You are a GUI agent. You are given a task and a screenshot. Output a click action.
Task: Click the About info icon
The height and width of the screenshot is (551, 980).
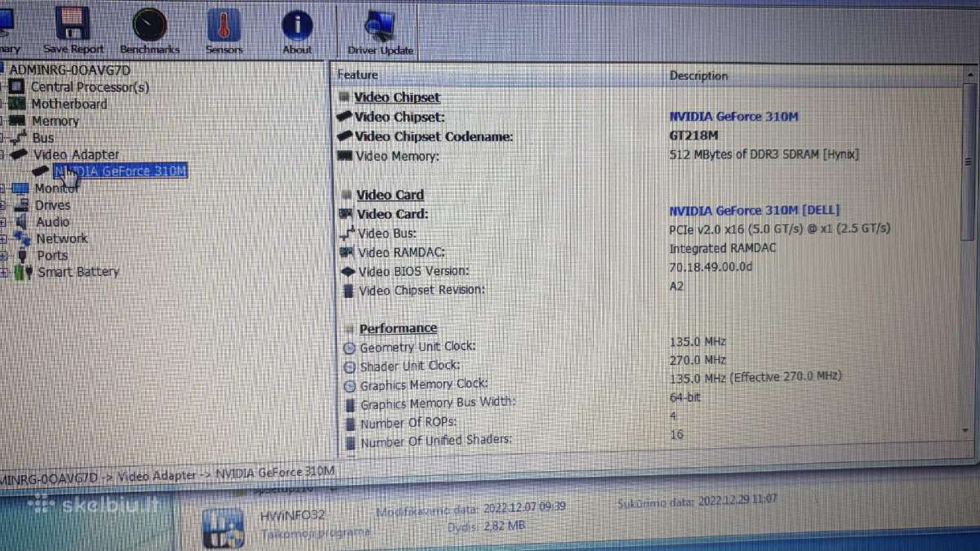point(297,25)
